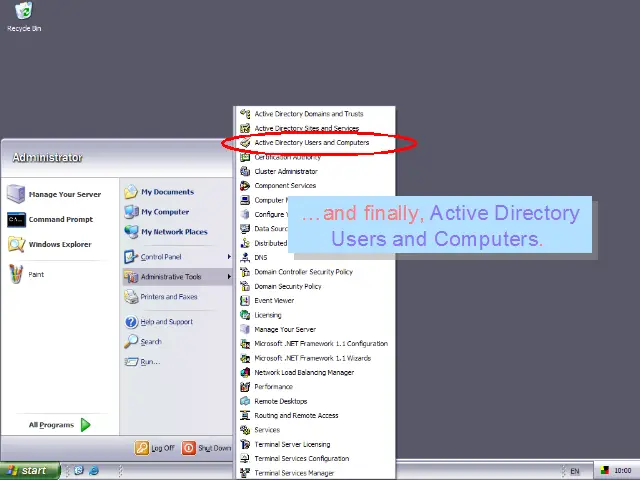Click the EN language indicator
640x480 pixels.
575,471
